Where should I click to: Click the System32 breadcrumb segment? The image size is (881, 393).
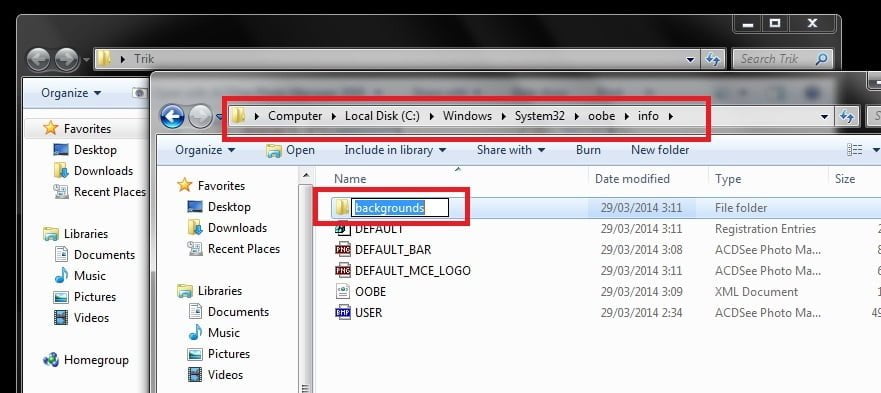539,116
